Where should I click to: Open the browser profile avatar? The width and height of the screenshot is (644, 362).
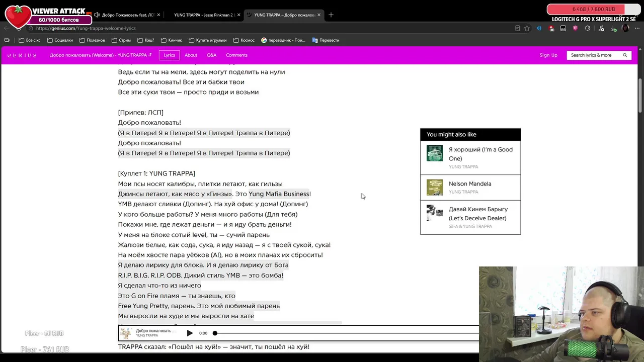click(x=625, y=28)
